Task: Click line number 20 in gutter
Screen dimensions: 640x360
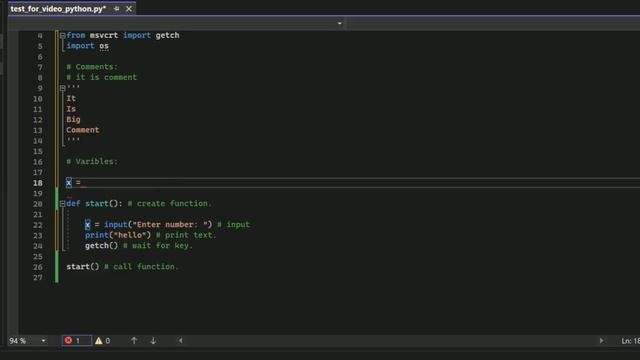Action: pyautogui.click(x=38, y=204)
